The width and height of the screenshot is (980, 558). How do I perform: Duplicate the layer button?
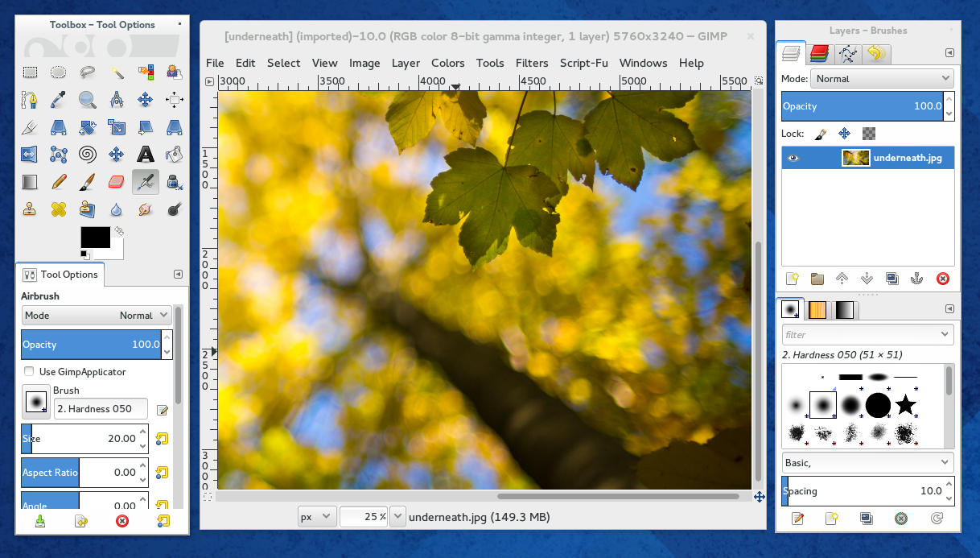(891, 279)
